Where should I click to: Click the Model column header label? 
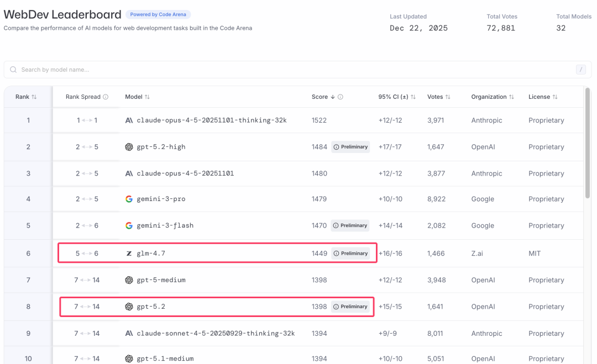point(134,97)
